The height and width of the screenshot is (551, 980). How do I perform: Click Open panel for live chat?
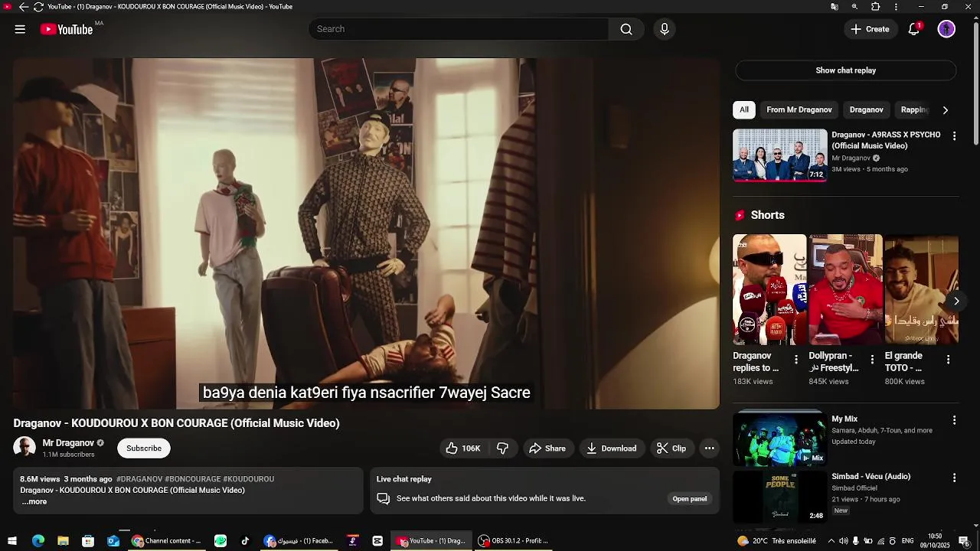tap(689, 499)
